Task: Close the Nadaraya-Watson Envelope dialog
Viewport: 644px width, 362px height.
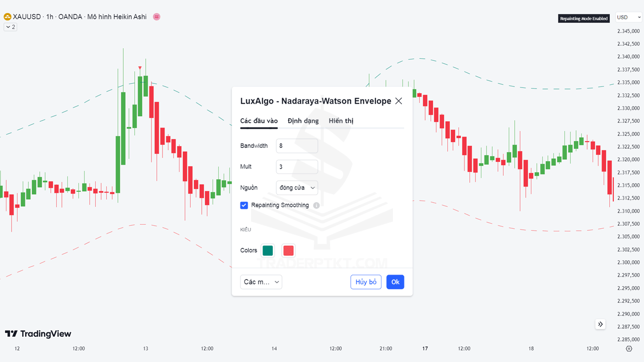Action: pos(398,101)
